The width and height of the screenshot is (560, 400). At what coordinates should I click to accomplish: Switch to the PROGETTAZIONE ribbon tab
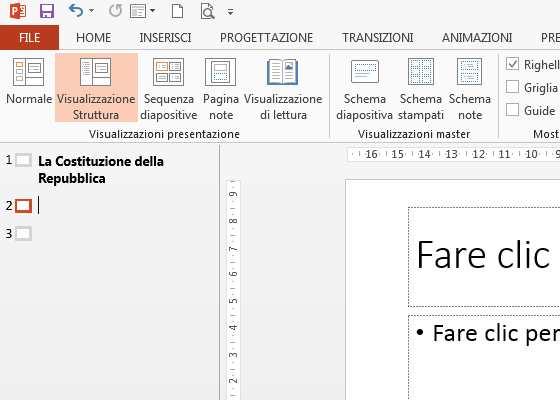(x=266, y=38)
